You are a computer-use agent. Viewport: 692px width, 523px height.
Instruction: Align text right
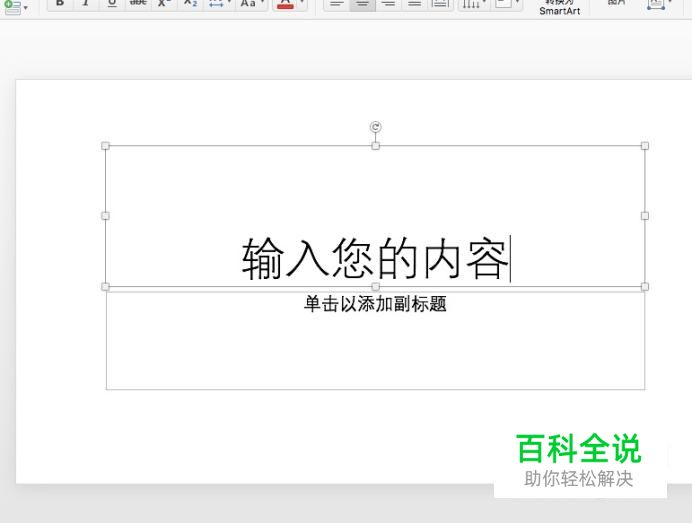(x=388, y=4)
